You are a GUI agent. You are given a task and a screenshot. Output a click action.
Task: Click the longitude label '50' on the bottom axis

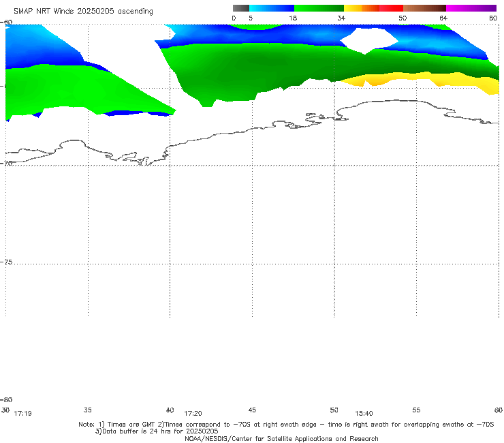tap(334, 410)
